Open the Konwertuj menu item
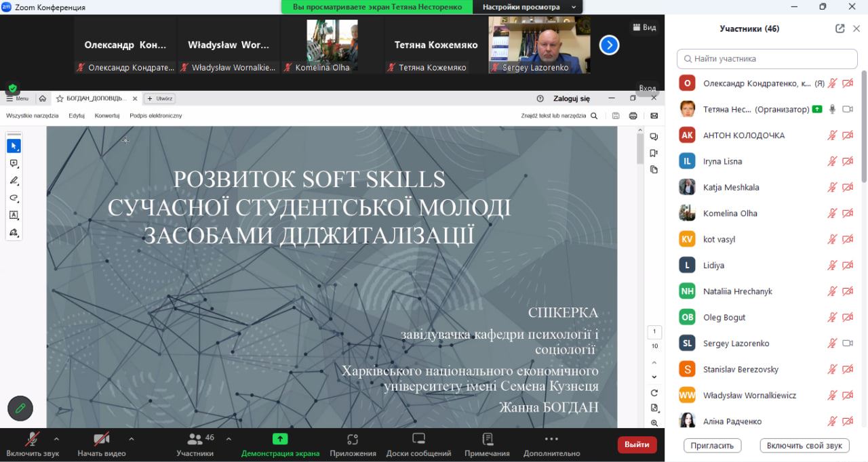868x462 pixels. pos(107,116)
